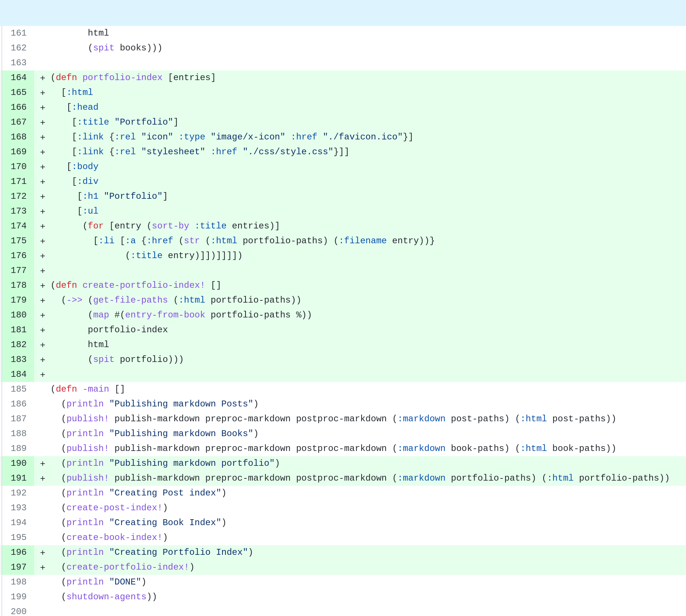Click "image/x-icon" string on line 168
686x616 pixels.
coord(248,137)
